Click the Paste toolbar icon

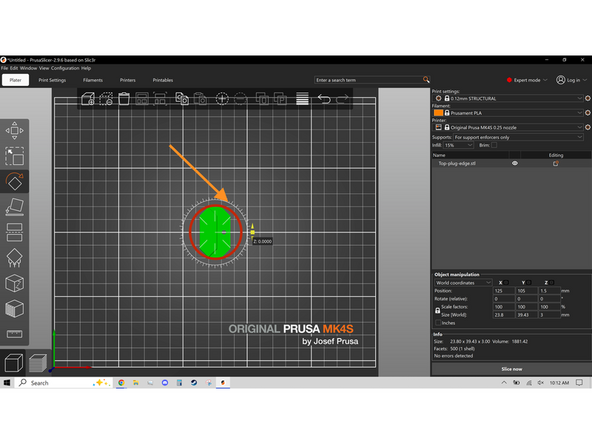click(x=200, y=99)
